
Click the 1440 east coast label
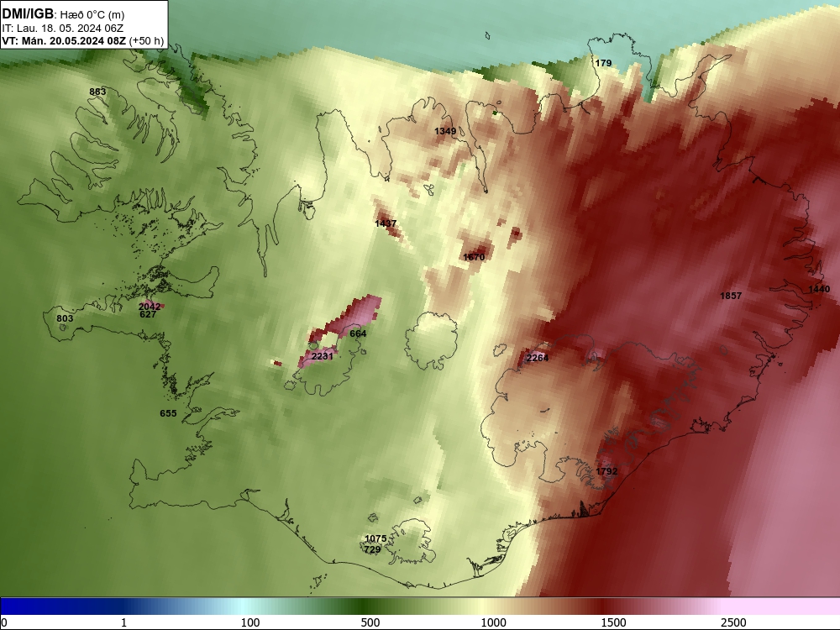point(819,289)
